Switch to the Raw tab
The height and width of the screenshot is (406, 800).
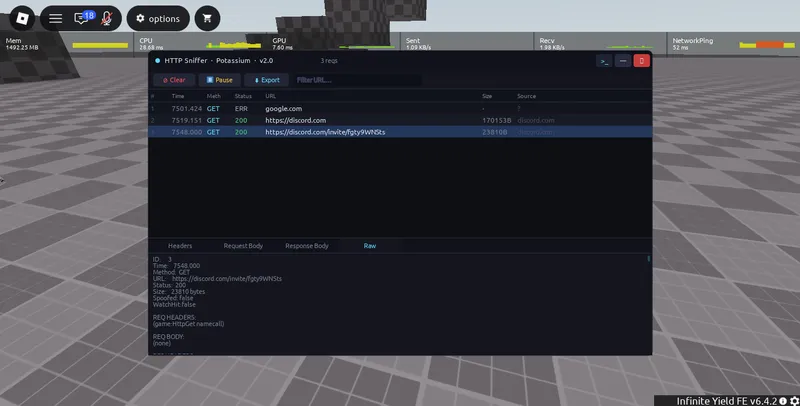click(x=370, y=246)
